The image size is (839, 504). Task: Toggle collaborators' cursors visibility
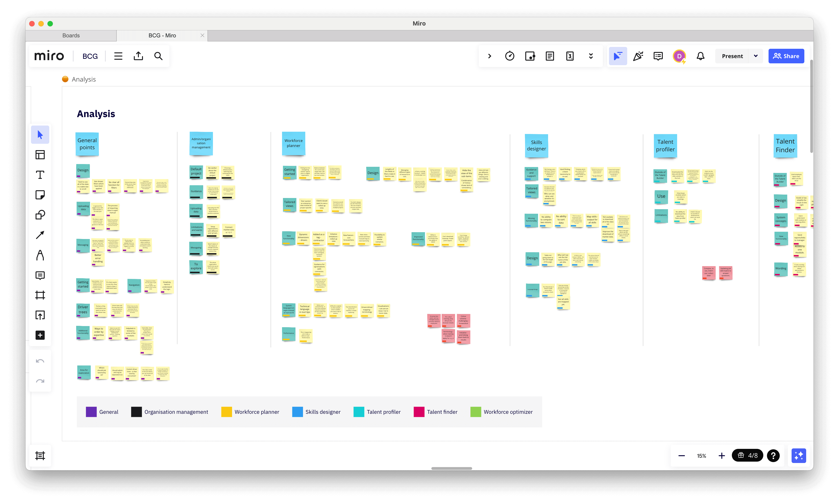point(618,56)
